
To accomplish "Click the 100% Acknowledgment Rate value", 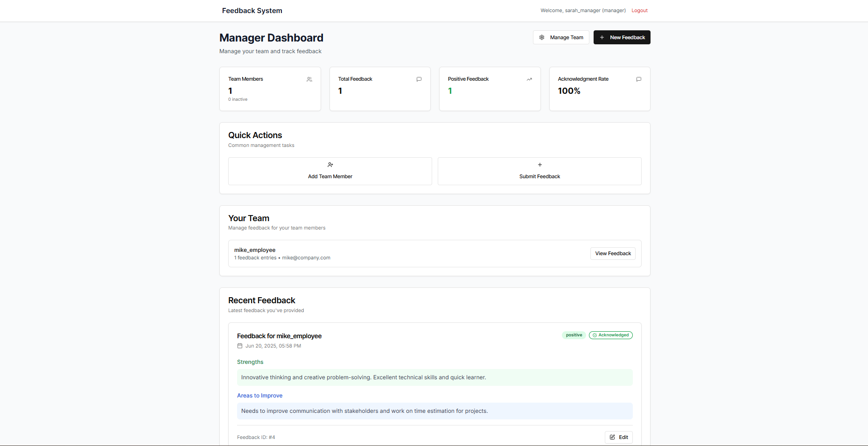I will [x=569, y=91].
